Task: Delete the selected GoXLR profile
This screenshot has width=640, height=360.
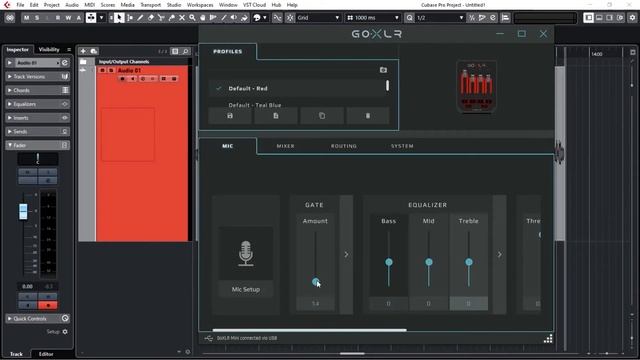Action: [368, 116]
